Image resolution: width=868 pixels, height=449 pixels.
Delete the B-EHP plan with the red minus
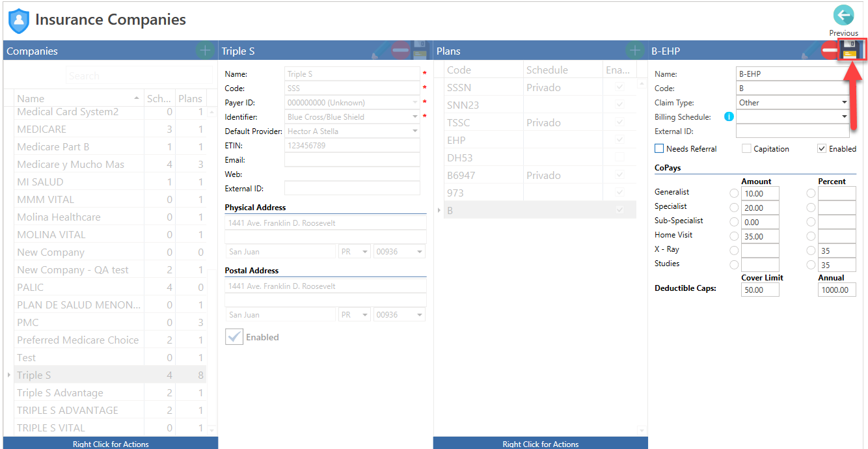click(x=829, y=51)
